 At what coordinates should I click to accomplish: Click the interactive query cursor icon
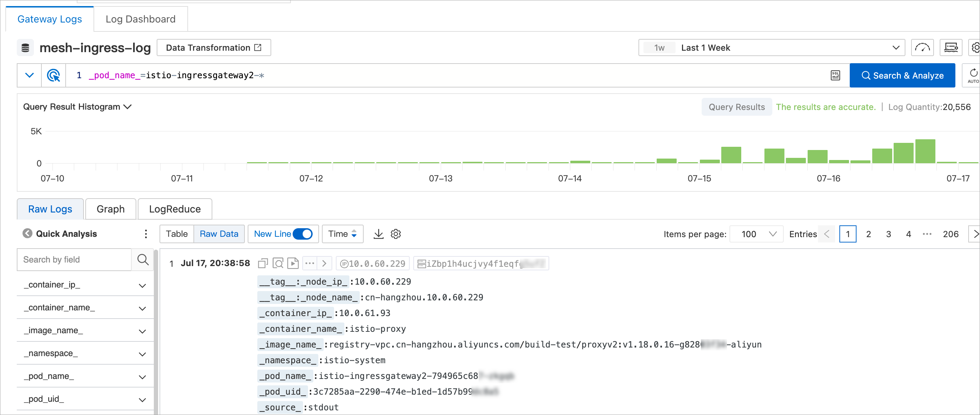point(53,75)
